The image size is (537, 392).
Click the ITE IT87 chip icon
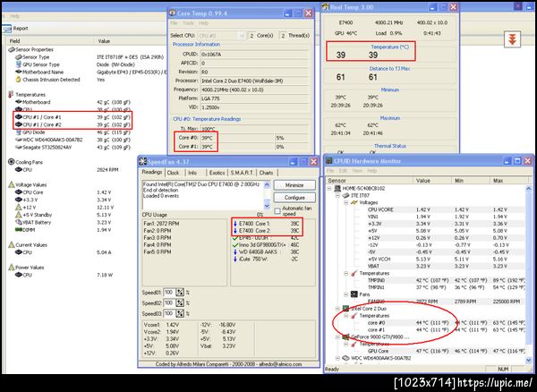pos(345,195)
